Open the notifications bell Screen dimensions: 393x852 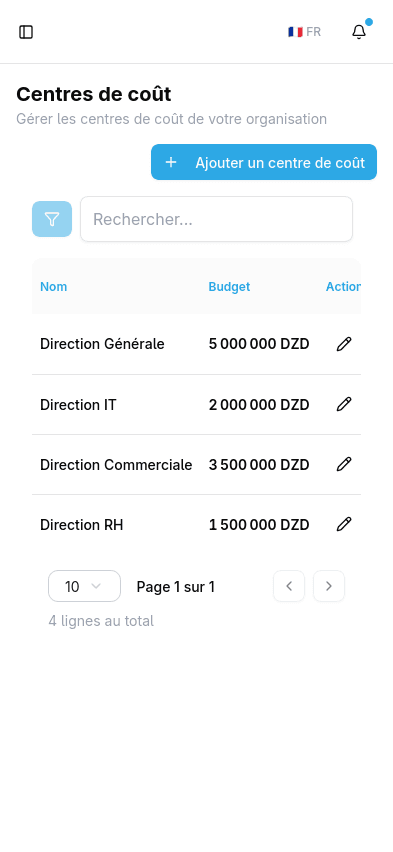pyautogui.click(x=359, y=32)
